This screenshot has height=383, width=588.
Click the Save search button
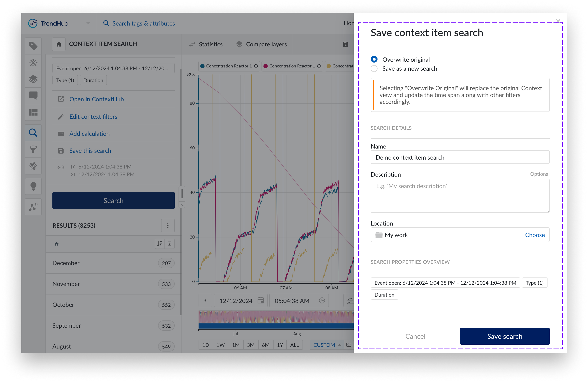tap(504, 336)
